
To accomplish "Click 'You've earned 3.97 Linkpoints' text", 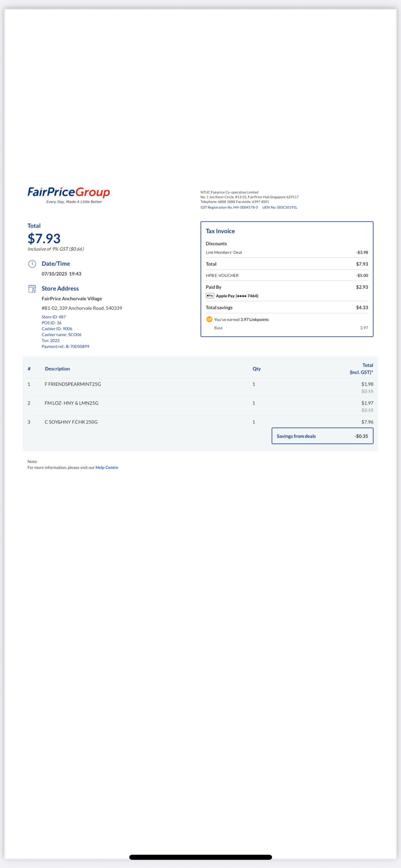I will 241,320.
